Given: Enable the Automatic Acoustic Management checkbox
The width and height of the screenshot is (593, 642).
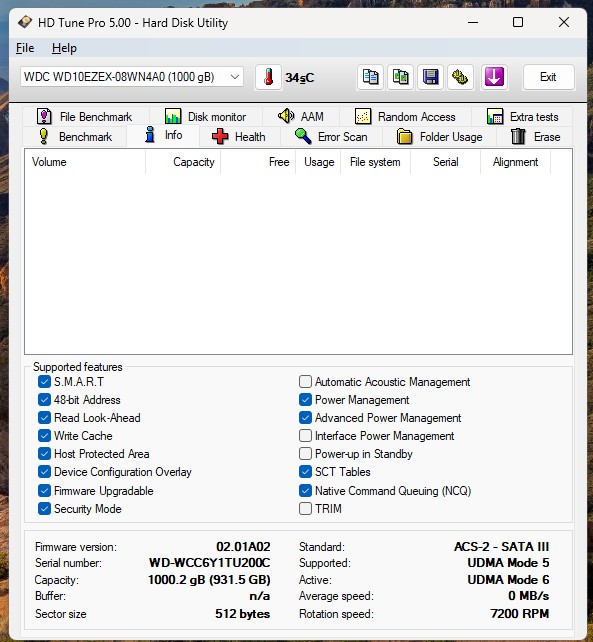Looking at the screenshot, I should (x=305, y=382).
